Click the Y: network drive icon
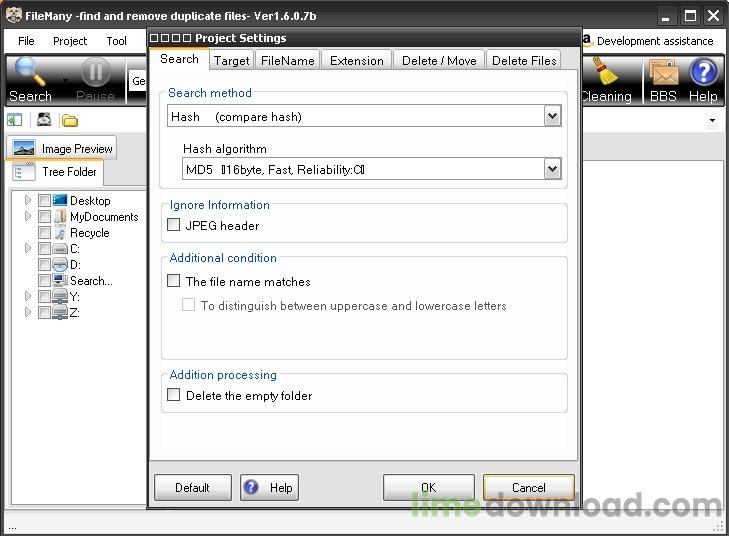The width and height of the screenshot is (729, 536). [x=60, y=296]
